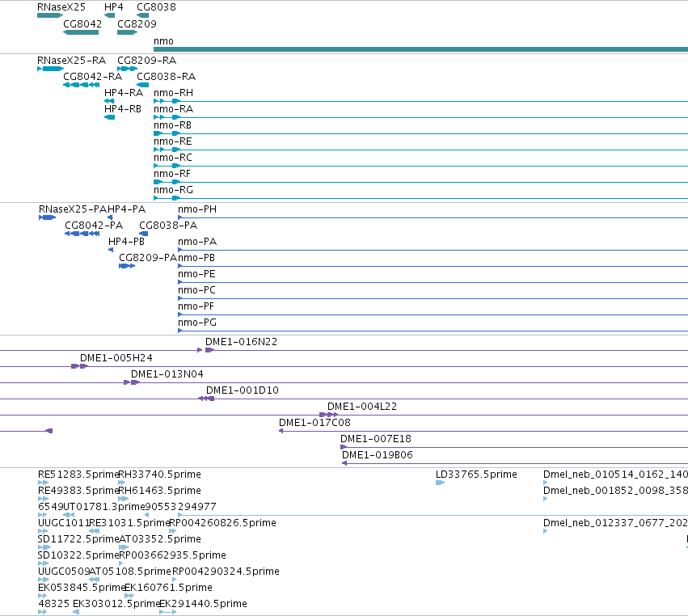The image size is (688, 616).
Task: Select the Dmel_neb_010514_0162 EST label
Action: click(615, 475)
